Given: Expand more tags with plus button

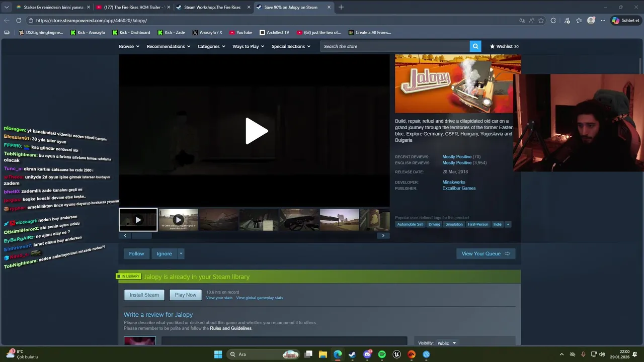Looking at the screenshot, I should pos(508,224).
